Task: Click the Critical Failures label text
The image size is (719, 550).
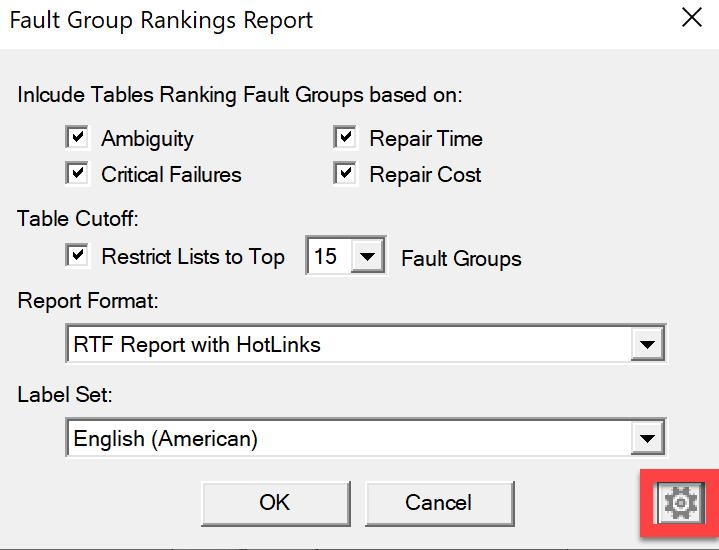Action: click(171, 174)
